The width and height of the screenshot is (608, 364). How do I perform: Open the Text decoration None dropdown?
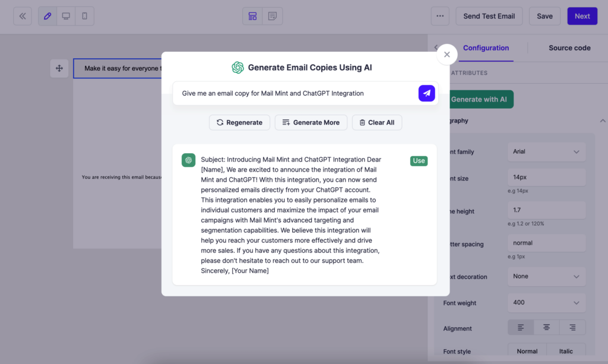coord(546,276)
